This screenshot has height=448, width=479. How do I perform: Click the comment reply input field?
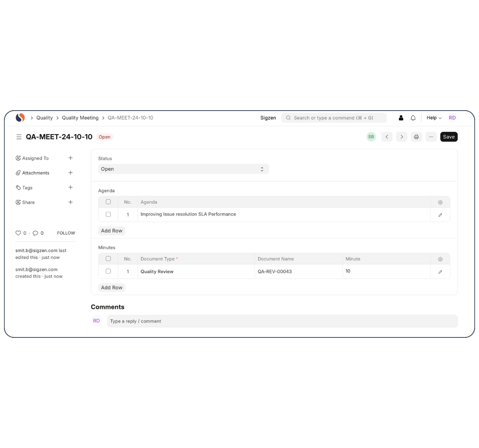(x=282, y=321)
